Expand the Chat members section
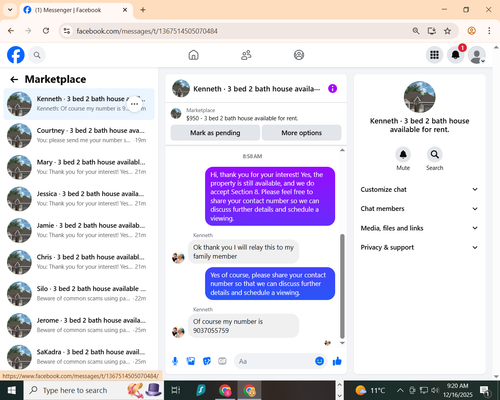This screenshot has width=500, height=400. (419, 209)
